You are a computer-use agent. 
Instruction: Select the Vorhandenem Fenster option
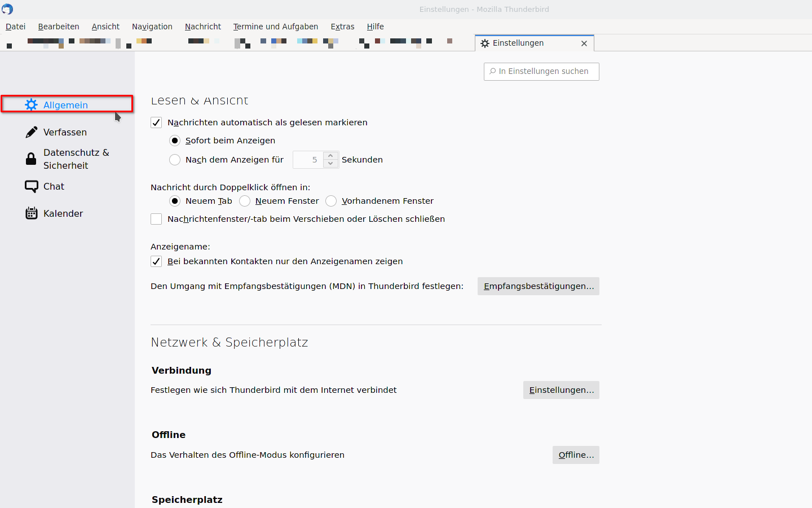[x=331, y=201]
